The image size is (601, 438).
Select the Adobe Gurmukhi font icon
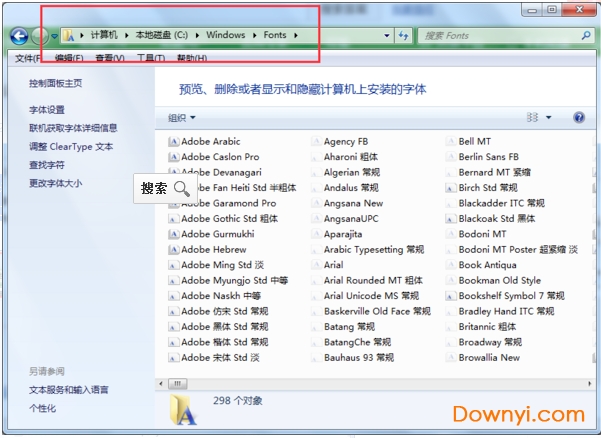tap(174, 234)
